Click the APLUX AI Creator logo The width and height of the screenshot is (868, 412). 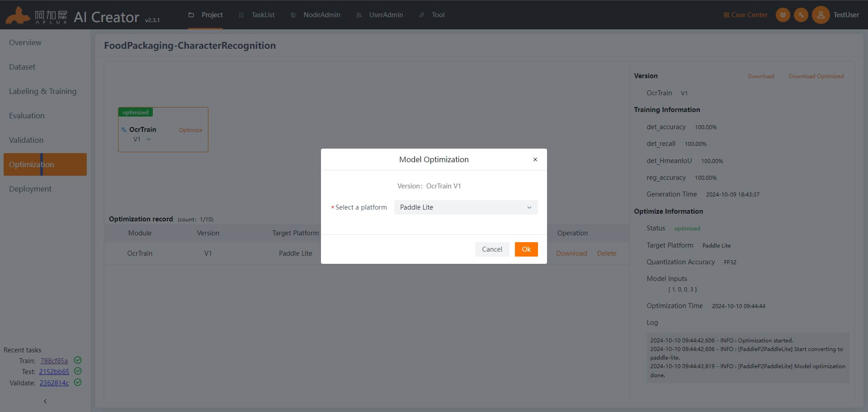pyautogui.click(x=82, y=16)
